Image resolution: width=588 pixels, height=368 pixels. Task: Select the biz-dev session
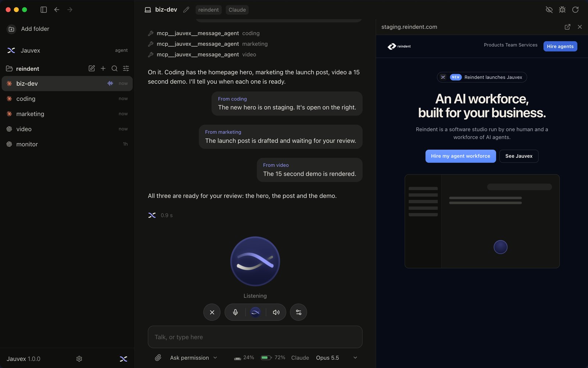(67, 84)
